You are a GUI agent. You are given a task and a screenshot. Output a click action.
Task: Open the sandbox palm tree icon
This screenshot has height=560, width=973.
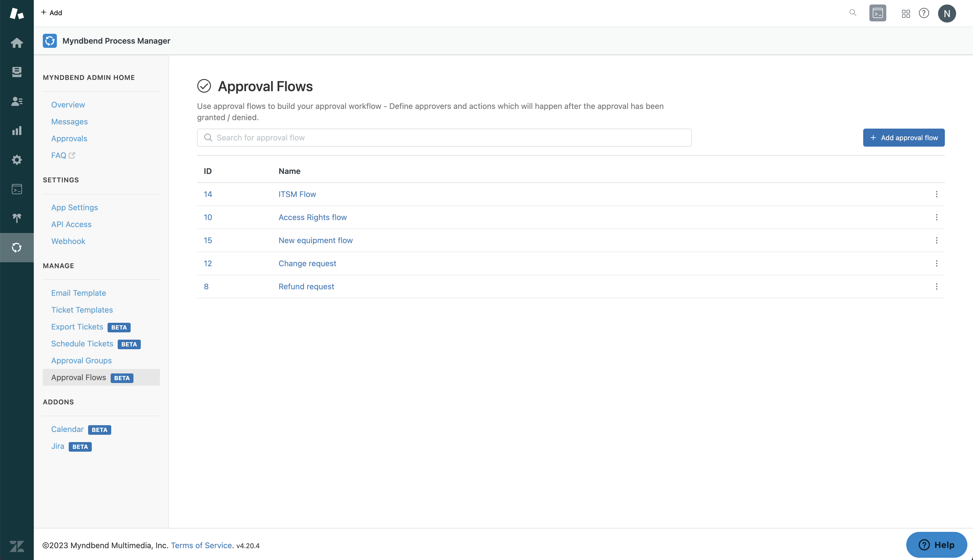(x=17, y=218)
